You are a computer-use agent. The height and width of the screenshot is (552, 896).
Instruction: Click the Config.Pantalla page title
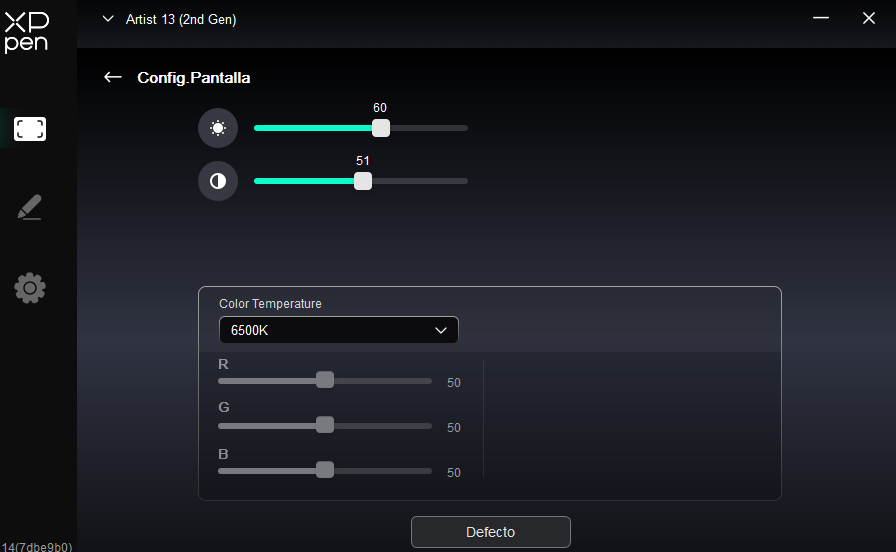(194, 78)
